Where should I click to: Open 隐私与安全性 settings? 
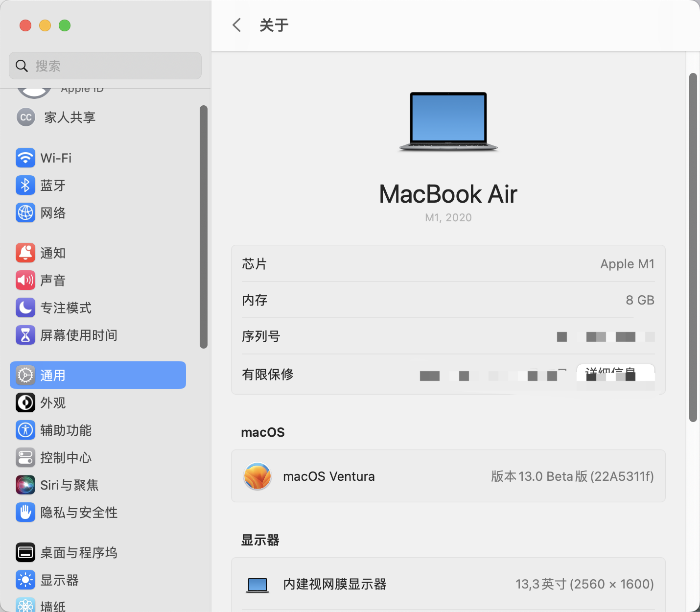(78, 512)
